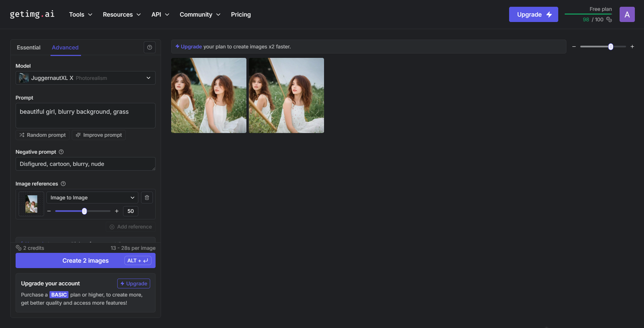This screenshot has height=328, width=644.
Task: Open the first generated image thumbnail
Action: click(209, 96)
